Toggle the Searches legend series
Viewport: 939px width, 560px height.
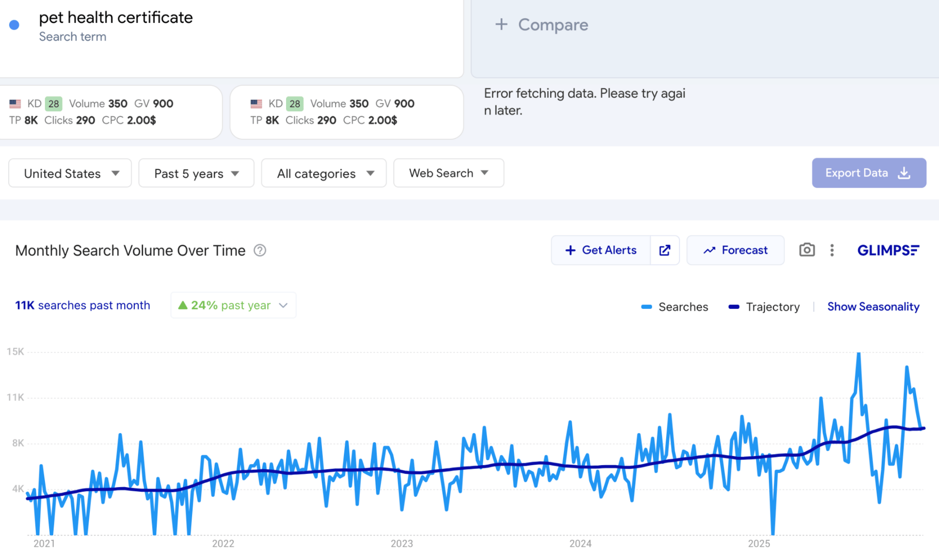tap(675, 307)
